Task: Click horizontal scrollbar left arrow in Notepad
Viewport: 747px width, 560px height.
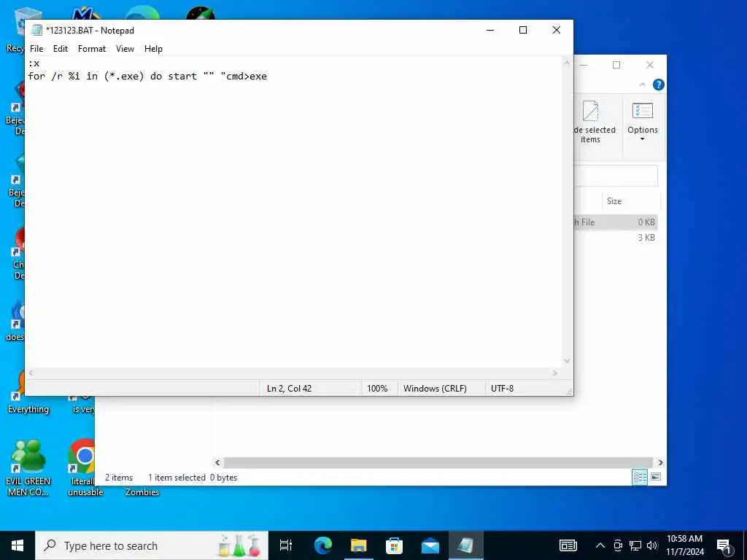Action: pyautogui.click(x=31, y=373)
